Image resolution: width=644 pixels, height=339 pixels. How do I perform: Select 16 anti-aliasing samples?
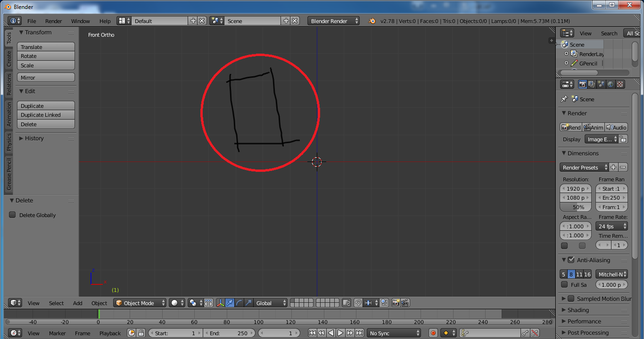point(587,274)
